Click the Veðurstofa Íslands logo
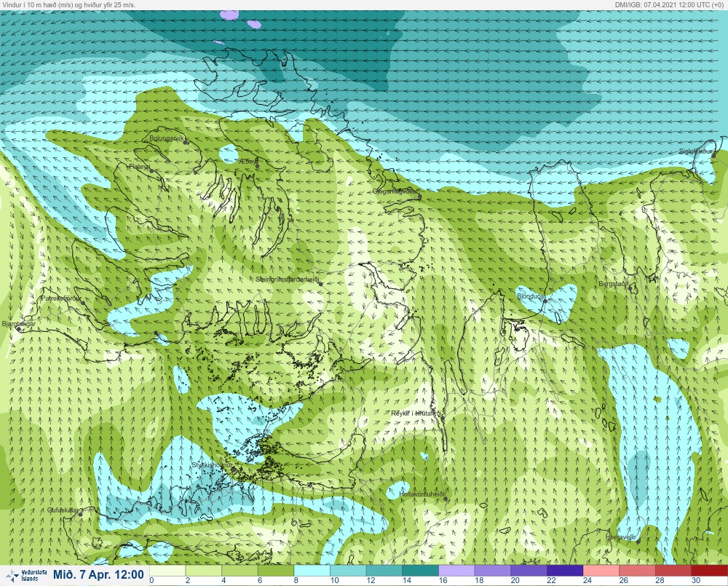 pyautogui.click(x=26, y=576)
